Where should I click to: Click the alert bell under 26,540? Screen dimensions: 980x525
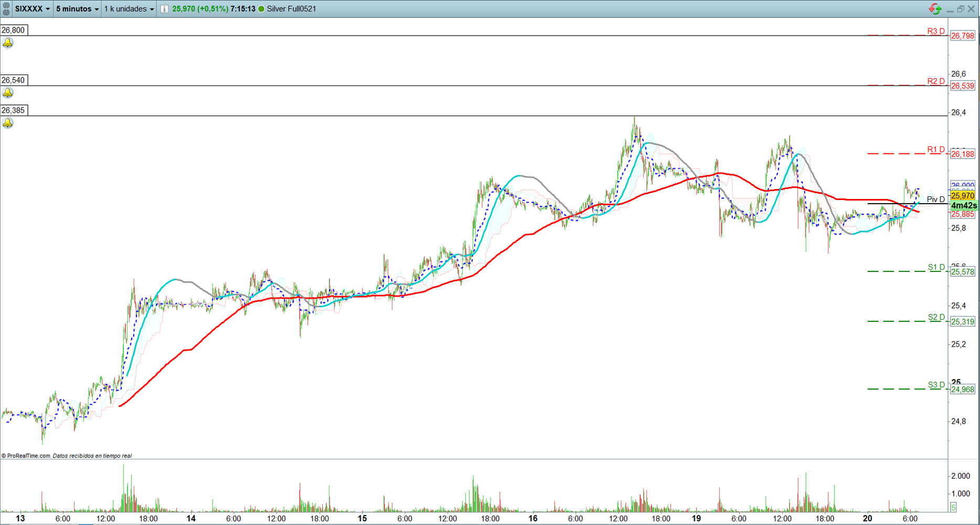tap(8, 93)
